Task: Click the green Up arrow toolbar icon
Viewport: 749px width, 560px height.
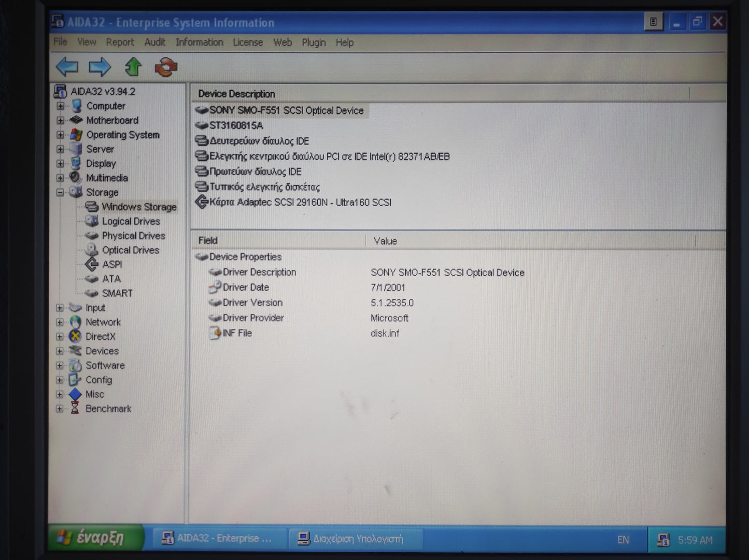Action: [x=133, y=67]
